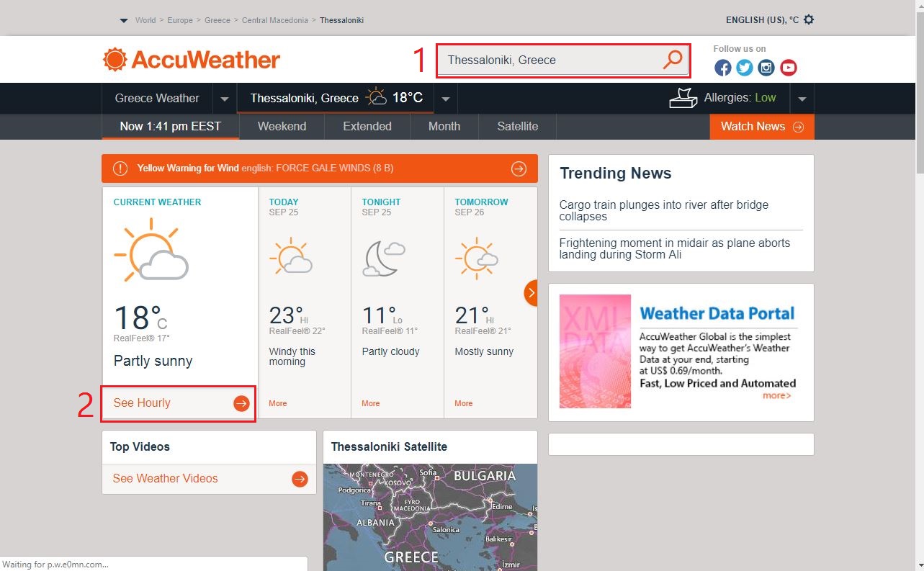Click Europe in the breadcrumb
The image size is (924, 571).
point(180,20)
